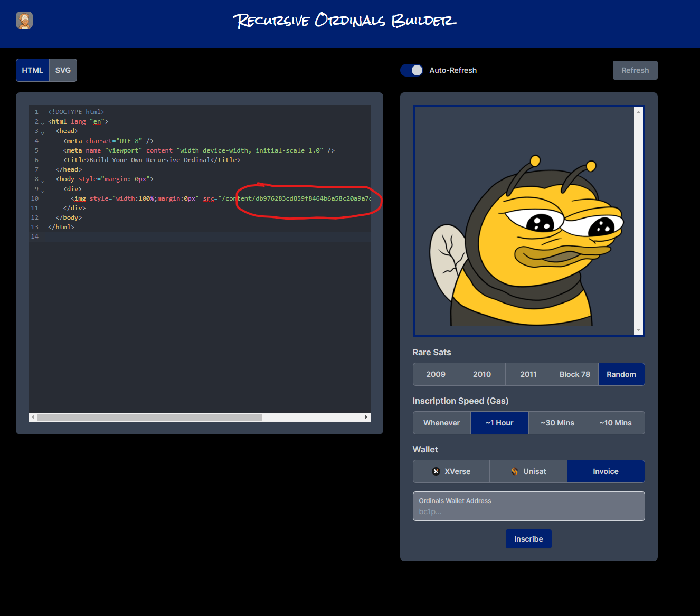Collapse the head tag fold arrow on line 3
This screenshot has width=700, height=616.
[43, 132]
